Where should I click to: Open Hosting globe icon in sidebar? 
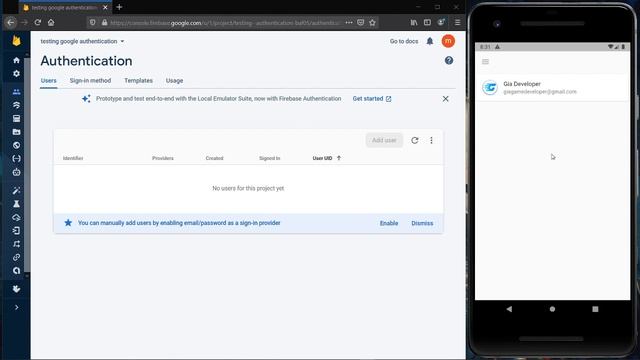tap(16, 145)
